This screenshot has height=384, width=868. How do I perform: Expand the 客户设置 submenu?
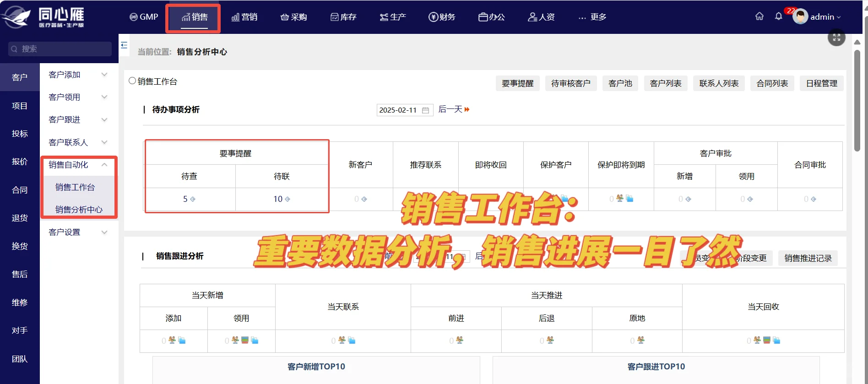[104, 232]
